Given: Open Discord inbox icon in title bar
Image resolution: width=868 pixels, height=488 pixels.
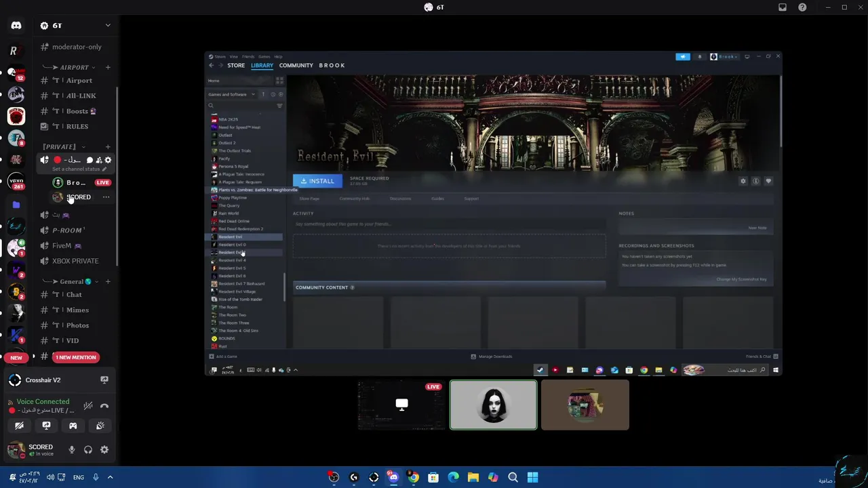Looking at the screenshot, I should (783, 7).
